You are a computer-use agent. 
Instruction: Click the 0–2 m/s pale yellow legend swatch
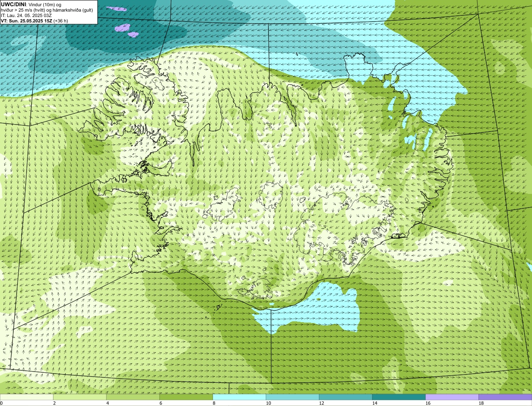[27, 397]
